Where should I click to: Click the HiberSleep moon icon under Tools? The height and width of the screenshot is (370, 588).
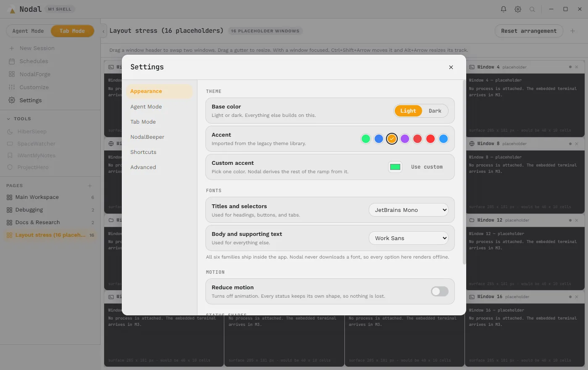10,132
